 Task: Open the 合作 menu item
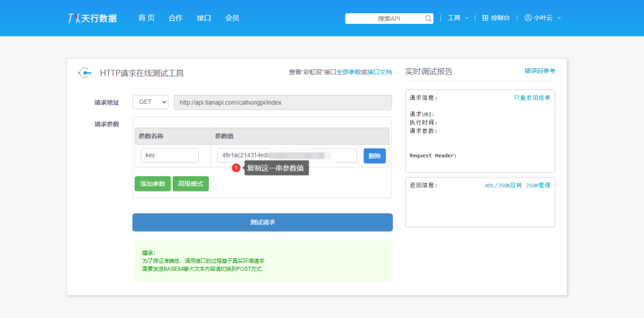(x=176, y=18)
